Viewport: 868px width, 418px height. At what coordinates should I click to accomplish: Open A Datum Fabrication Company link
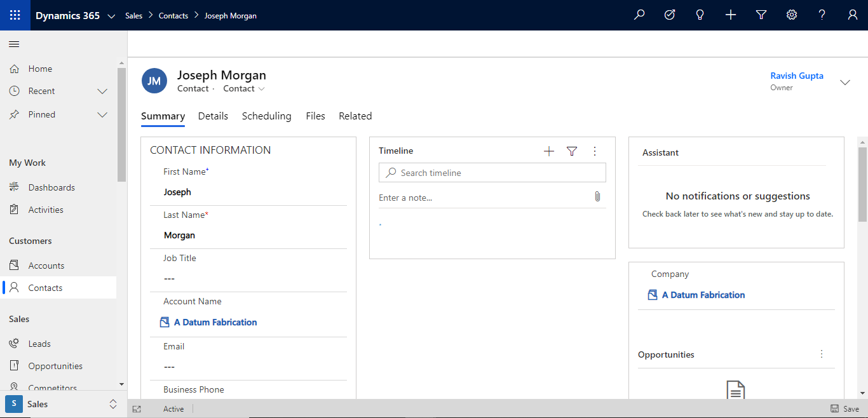[x=703, y=295]
